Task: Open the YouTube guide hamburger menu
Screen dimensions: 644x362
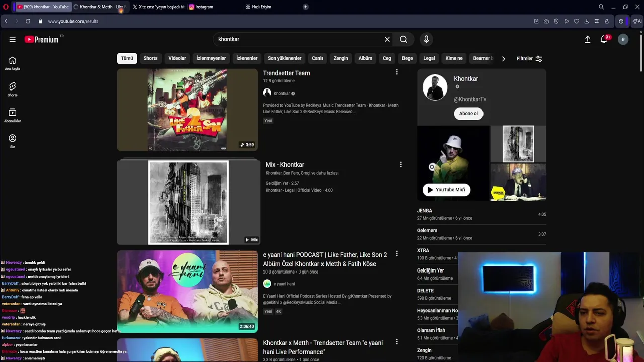Action: point(12,39)
